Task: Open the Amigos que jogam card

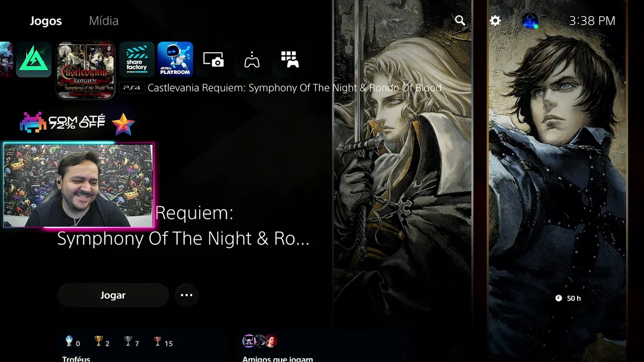Action: (322, 346)
